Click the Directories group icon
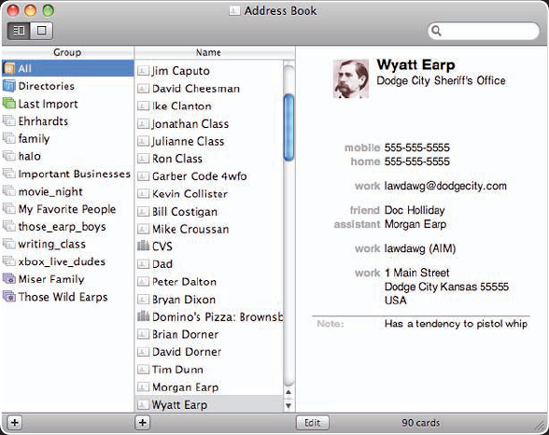549x435 pixels. coord(9,86)
